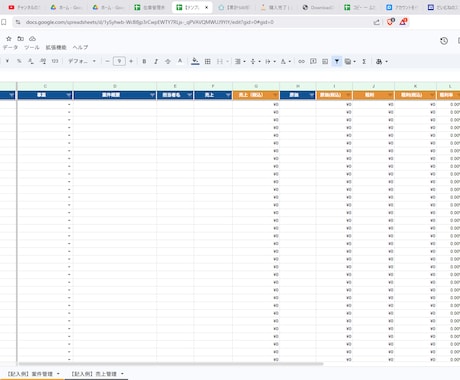Open the text color picker

(x=180, y=61)
